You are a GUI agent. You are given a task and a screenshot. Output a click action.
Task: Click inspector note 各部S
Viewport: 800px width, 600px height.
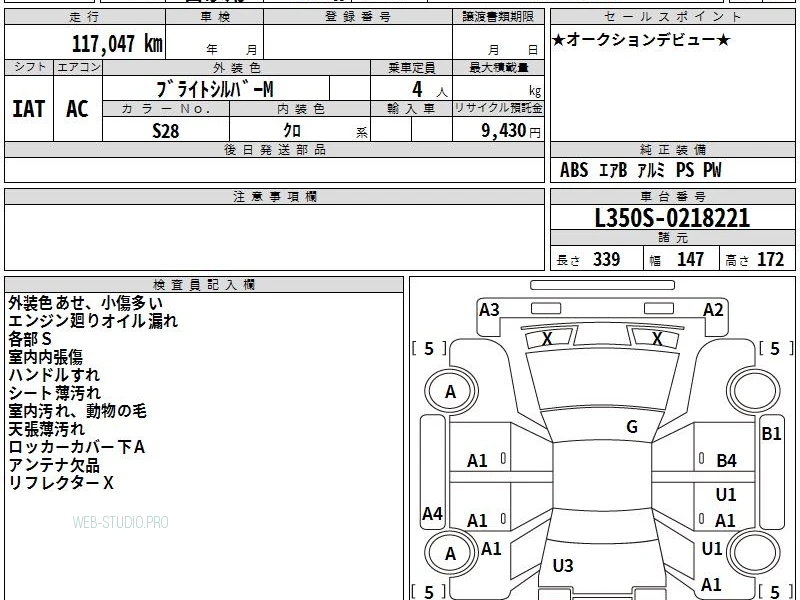pyautogui.click(x=30, y=339)
